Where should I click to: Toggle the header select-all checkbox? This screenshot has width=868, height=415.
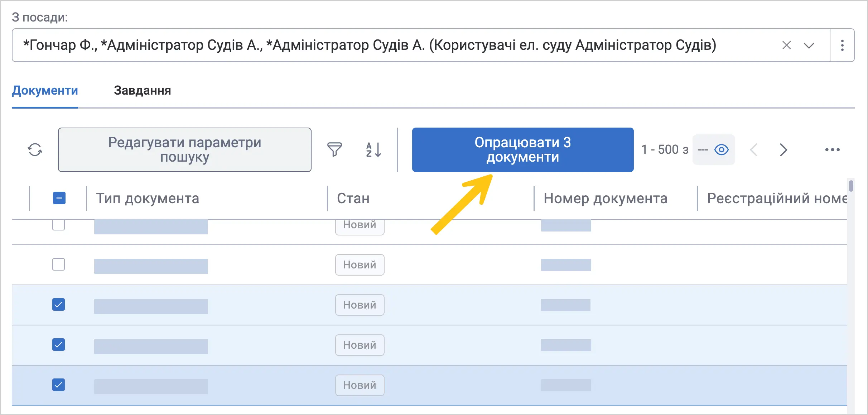click(x=59, y=198)
